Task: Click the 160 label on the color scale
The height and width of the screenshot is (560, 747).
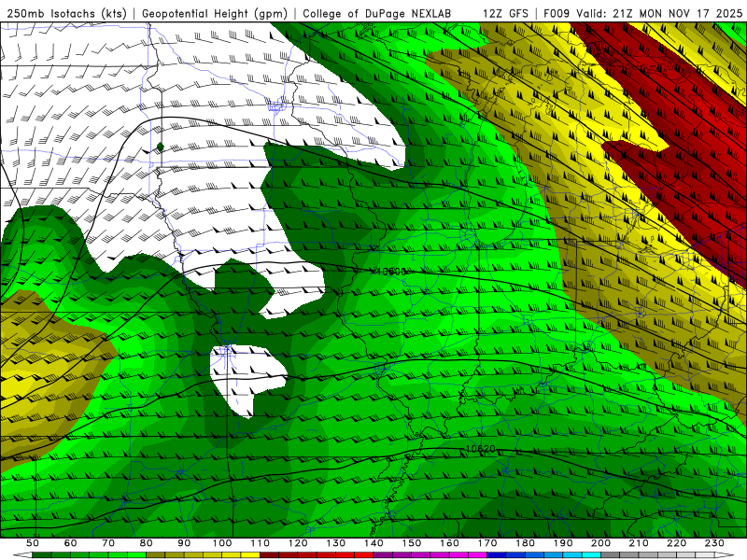Action: 449,543
